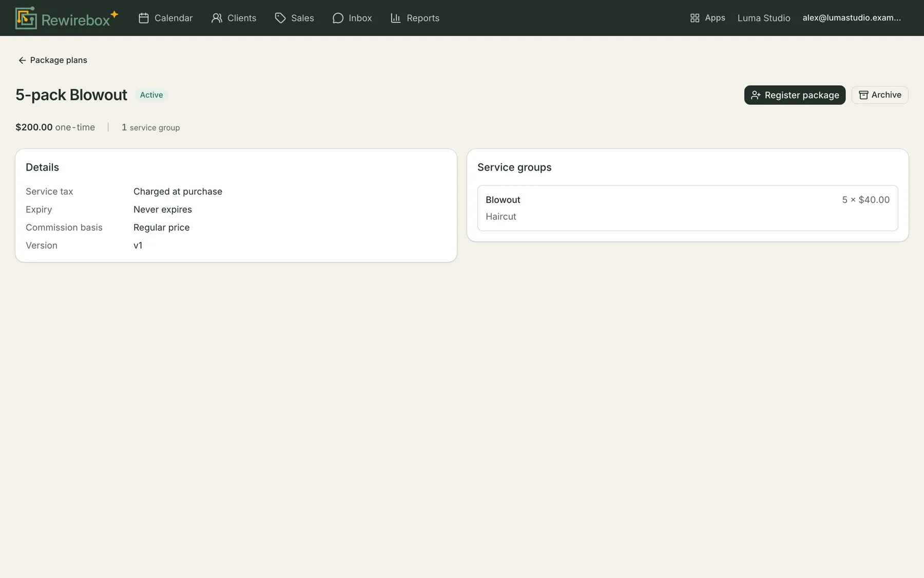
Task: Click the Expiry label
Action: tap(39, 210)
